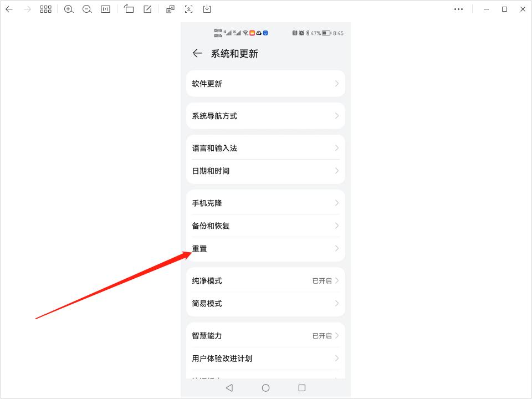Viewport: 532px width, 399px height.
Task: Rotate the image with rotate icon
Action: pyautogui.click(x=129, y=9)
